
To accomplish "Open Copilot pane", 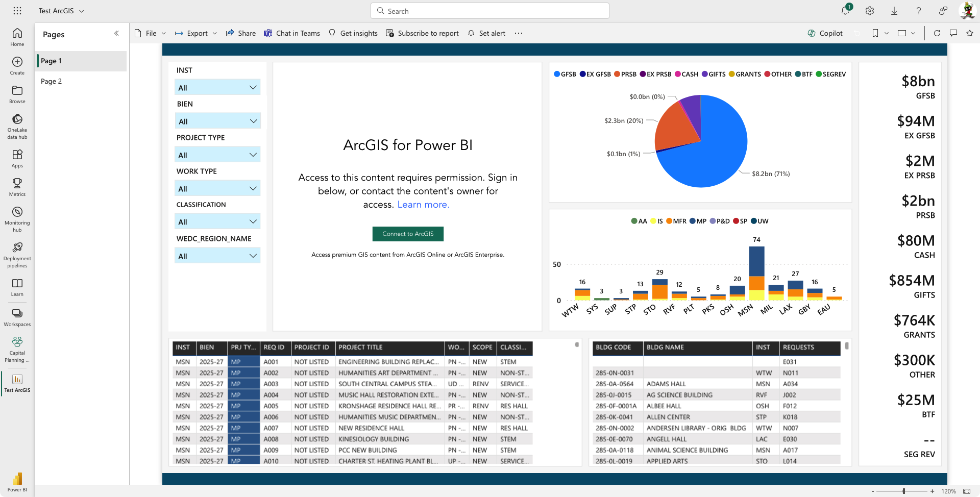I will [825, 33].
